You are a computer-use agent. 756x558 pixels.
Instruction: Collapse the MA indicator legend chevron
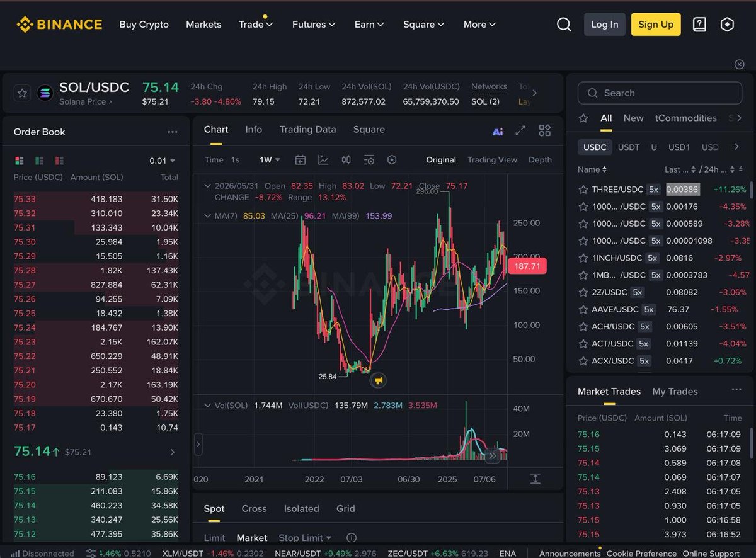tap(207, 215)
